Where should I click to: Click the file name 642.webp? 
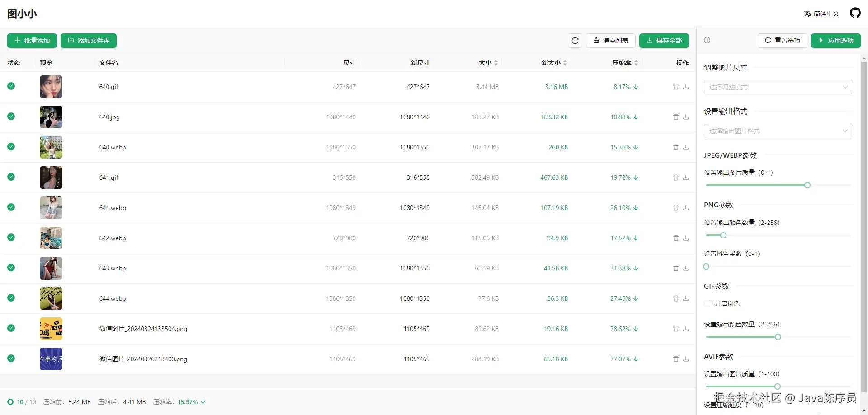(x=113, y=238)
